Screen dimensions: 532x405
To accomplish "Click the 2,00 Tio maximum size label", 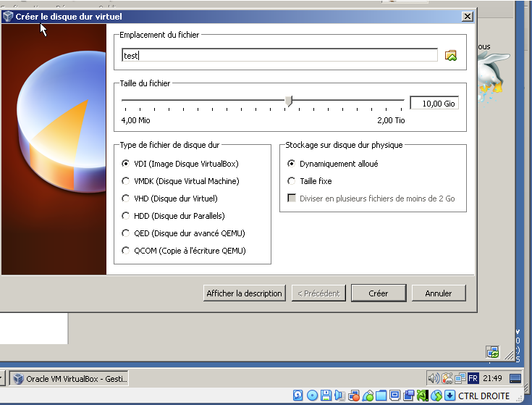I will 391,120.
